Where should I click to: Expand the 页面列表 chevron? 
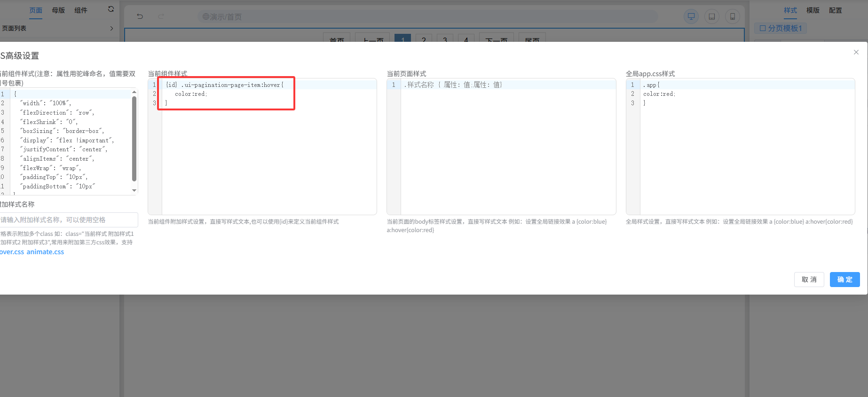[111, 28]
